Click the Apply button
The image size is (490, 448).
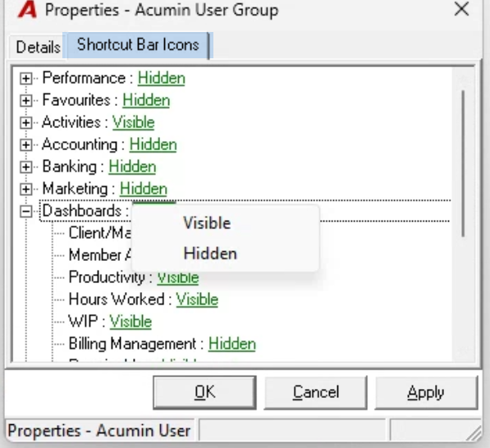tap(426, 392)
